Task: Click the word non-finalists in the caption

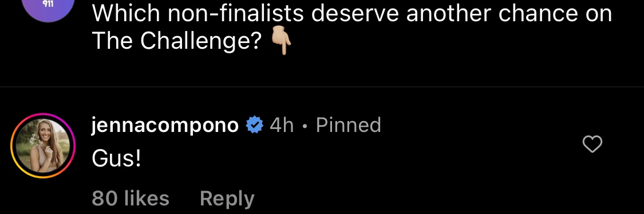Action: tap(236, 14)
